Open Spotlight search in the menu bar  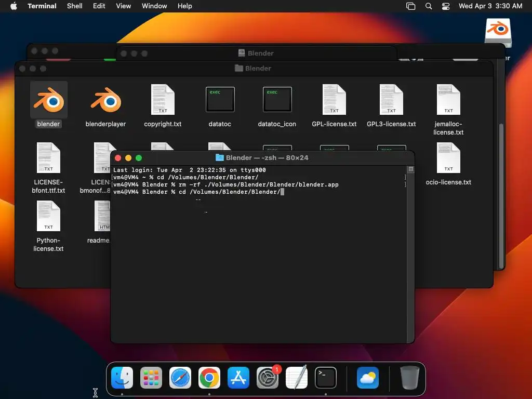point(429,6)
